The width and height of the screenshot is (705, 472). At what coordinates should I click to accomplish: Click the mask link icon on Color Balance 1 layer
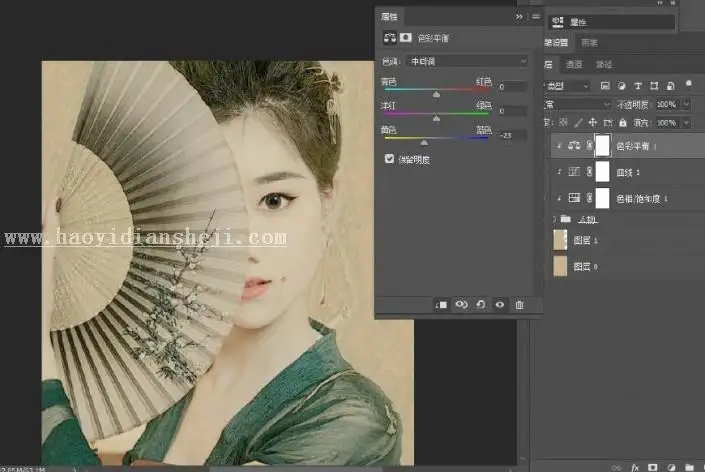pyautogui.click(x=589, y=145)
